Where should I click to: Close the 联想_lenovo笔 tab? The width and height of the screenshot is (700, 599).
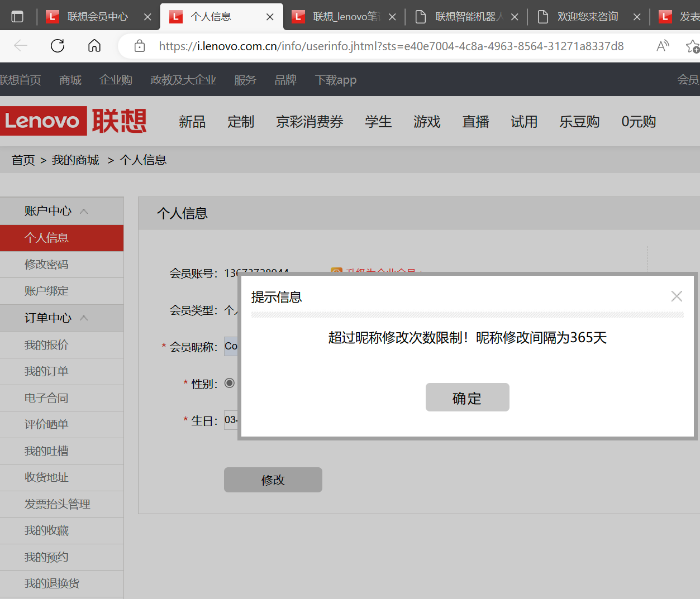pyautogui.click(x=392, y=17)
